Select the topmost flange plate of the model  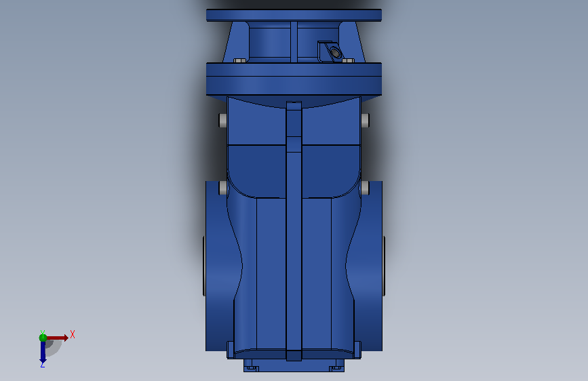click(294, 16)
